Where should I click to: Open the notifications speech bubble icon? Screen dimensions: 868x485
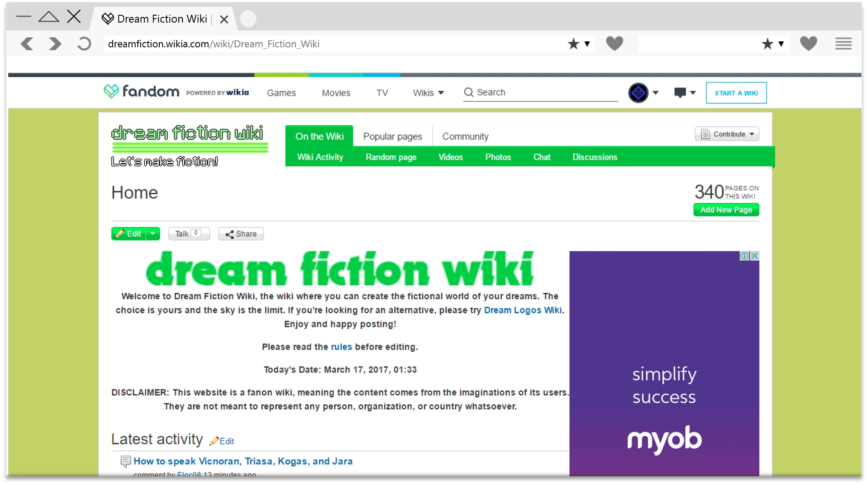pyautogui.click(x=680, y=92)
